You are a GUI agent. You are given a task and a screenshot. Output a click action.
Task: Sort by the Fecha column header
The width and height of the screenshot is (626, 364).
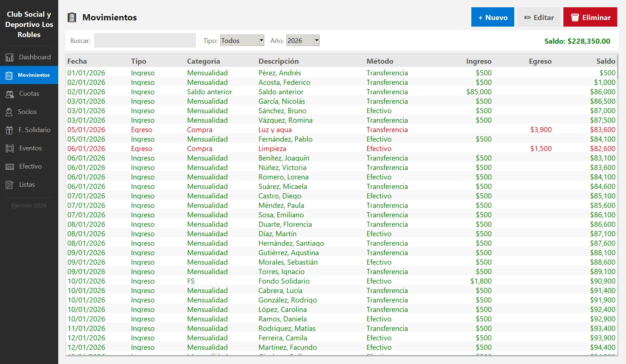[77, 61]
